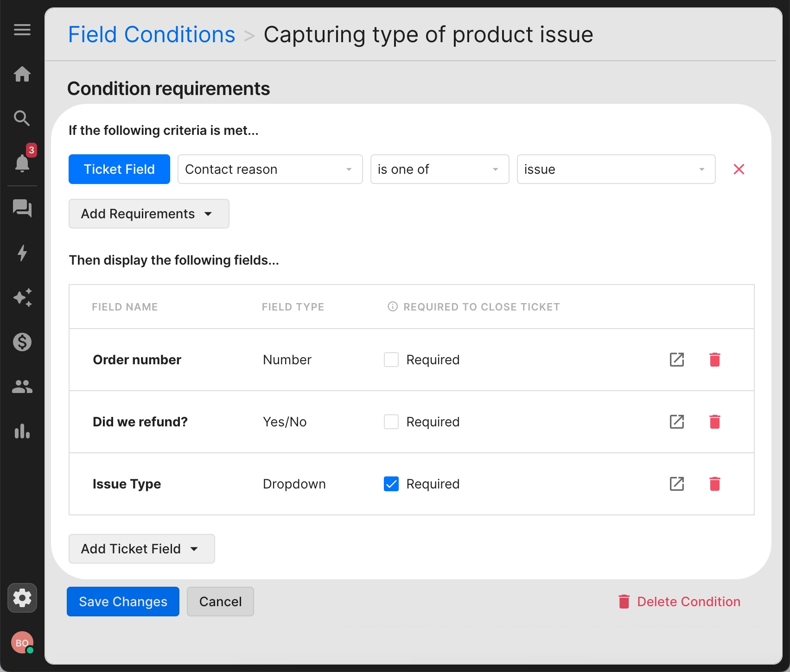Viewport: 790px width, 672px height.
Task: Open the 'is one of' operator dropdown
Action: [439, 169]
